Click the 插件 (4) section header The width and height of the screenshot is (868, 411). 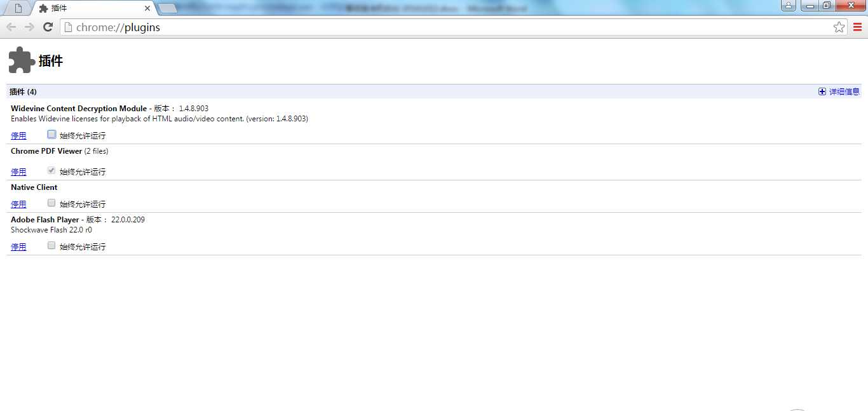[23, 91]
